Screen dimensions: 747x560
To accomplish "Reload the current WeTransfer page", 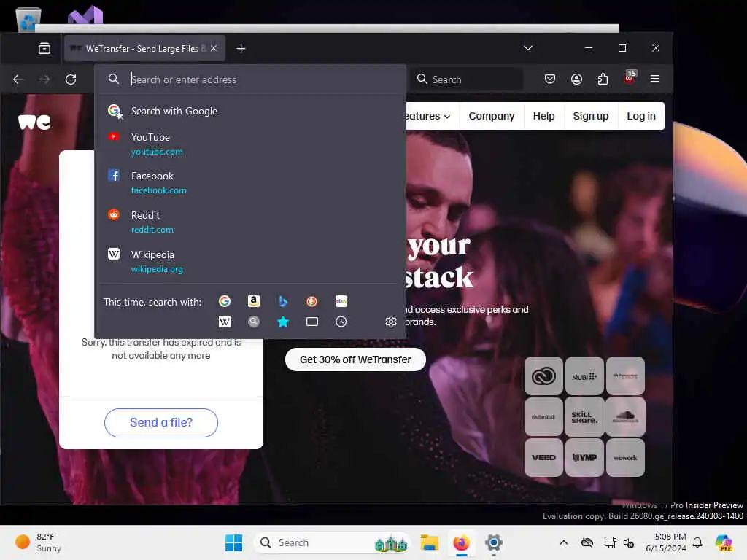I will [x=71, y=79].
